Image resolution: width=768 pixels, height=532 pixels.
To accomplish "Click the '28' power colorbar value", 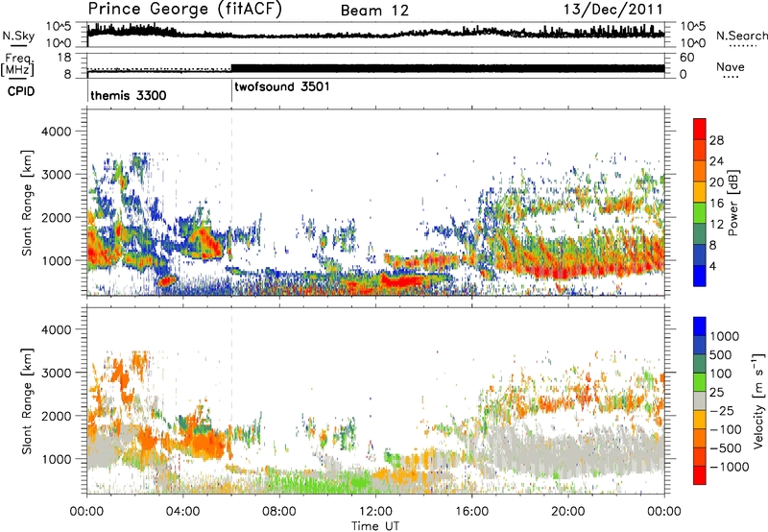I will pyautogui.click(x=716, y=140).
